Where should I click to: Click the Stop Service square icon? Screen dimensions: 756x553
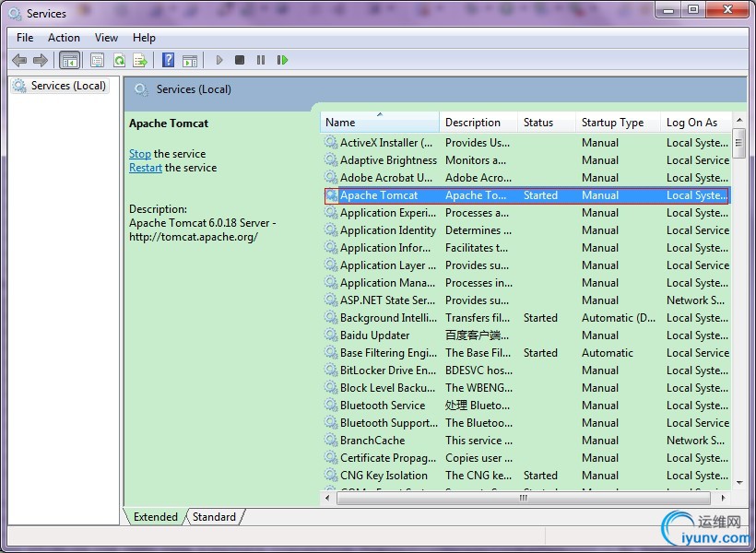tap(240, 60)
